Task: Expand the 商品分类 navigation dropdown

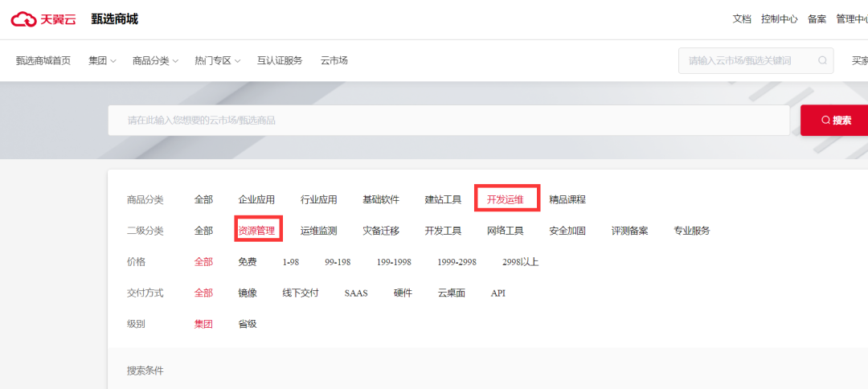Action: click(x=156, y=61)
